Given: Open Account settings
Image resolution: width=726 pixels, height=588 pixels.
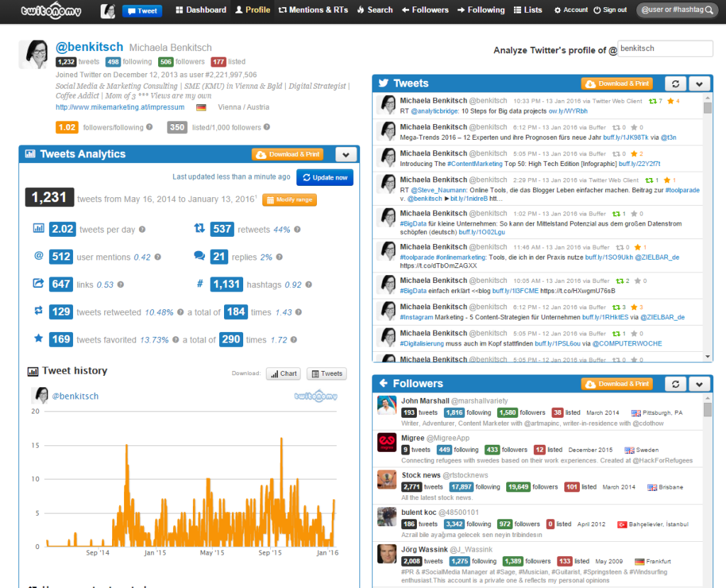Looking at the screenshot, I should coord(571,10).
